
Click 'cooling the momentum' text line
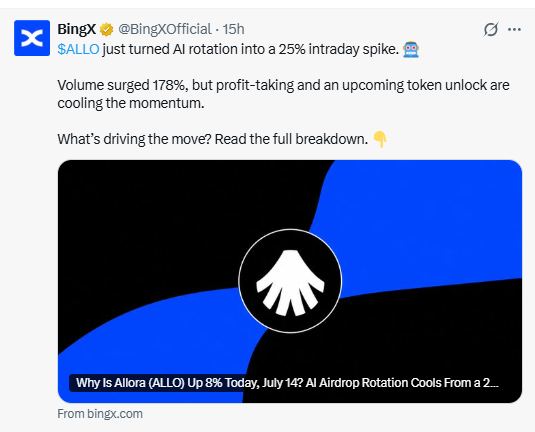tap(131, 103)
